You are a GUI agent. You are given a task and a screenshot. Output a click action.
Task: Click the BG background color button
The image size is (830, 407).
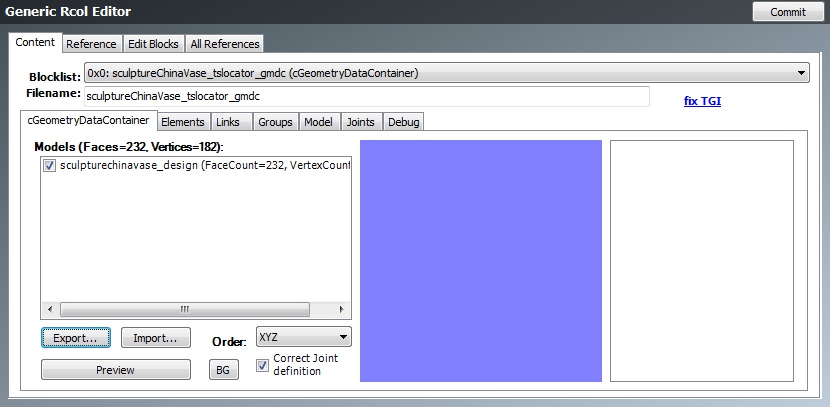pyautogui.click(x=223, y=370)
